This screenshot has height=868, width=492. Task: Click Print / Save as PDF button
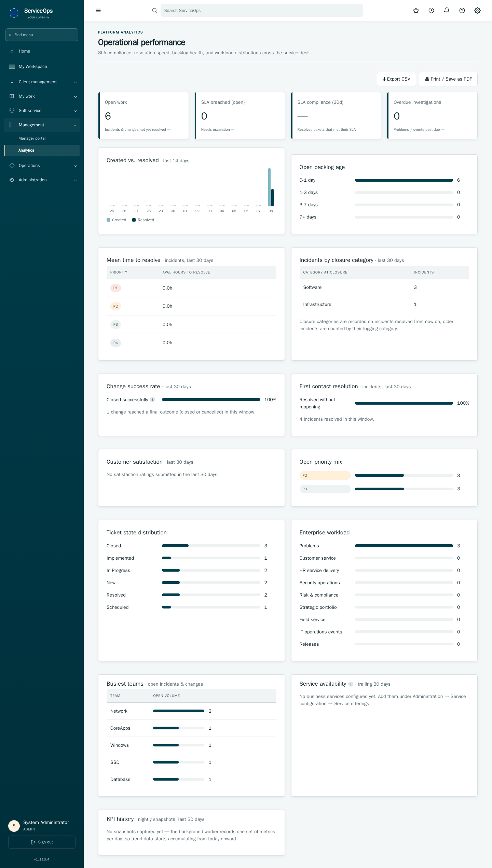[x=448, y=79]
